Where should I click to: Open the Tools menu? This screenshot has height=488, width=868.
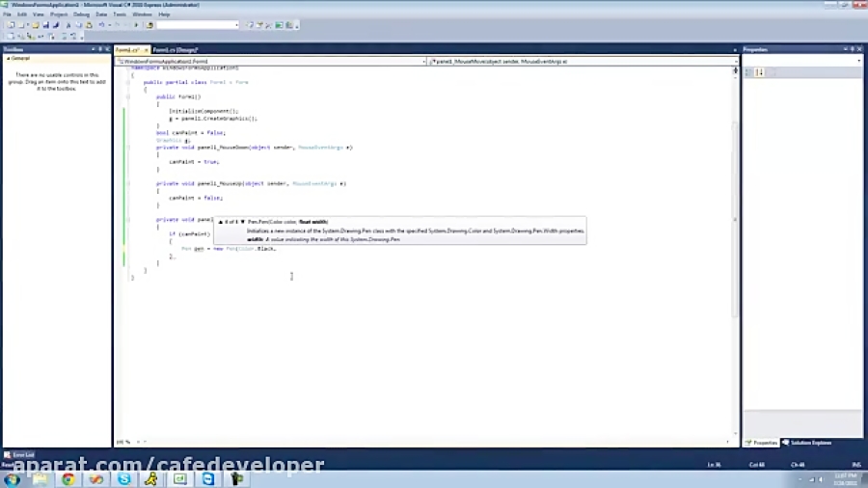120,14
